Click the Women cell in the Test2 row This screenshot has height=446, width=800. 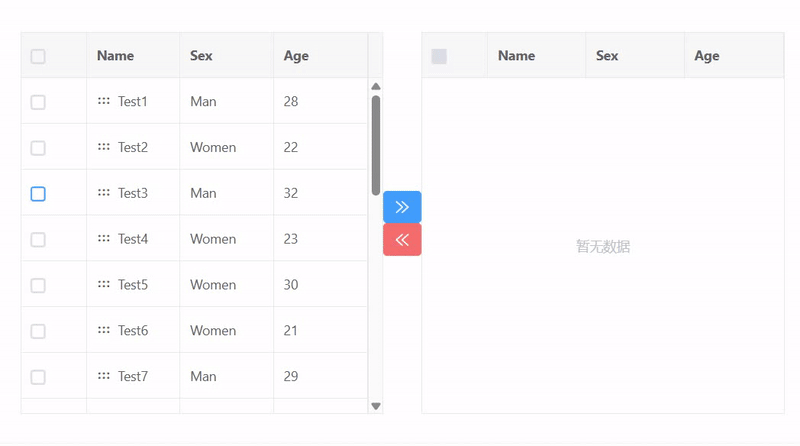pyautogui.click(x=213, y=147)
